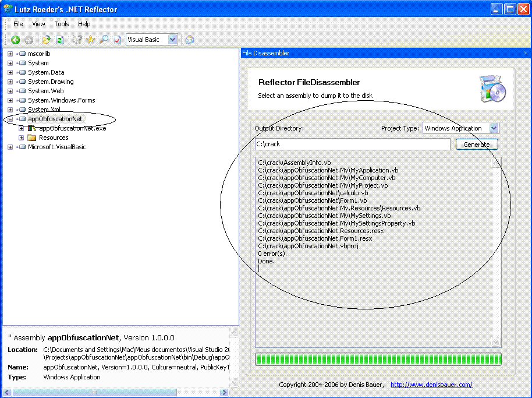The width and height of the screenshot is (532, 398).
Task: Open the File menu
Action: point(18,24)
